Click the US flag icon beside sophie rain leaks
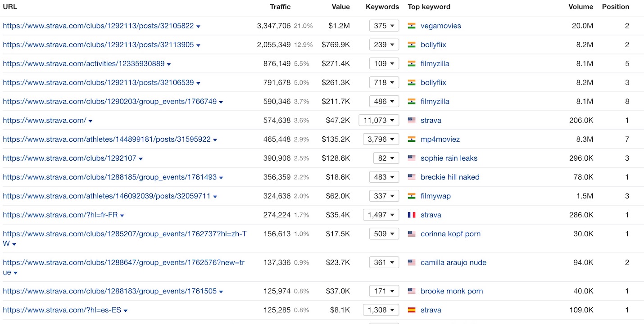644x324 pixels. (411, 158)
